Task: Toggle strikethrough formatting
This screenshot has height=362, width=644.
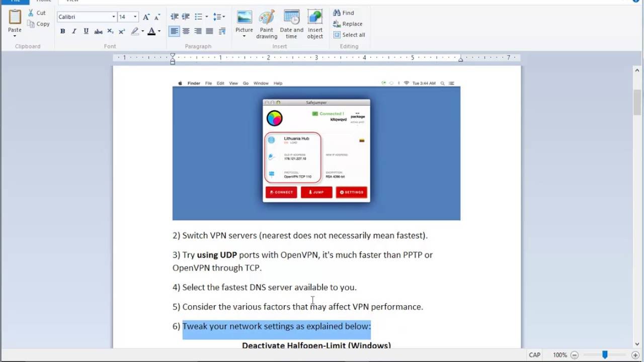Action: [x=98, y=31]
